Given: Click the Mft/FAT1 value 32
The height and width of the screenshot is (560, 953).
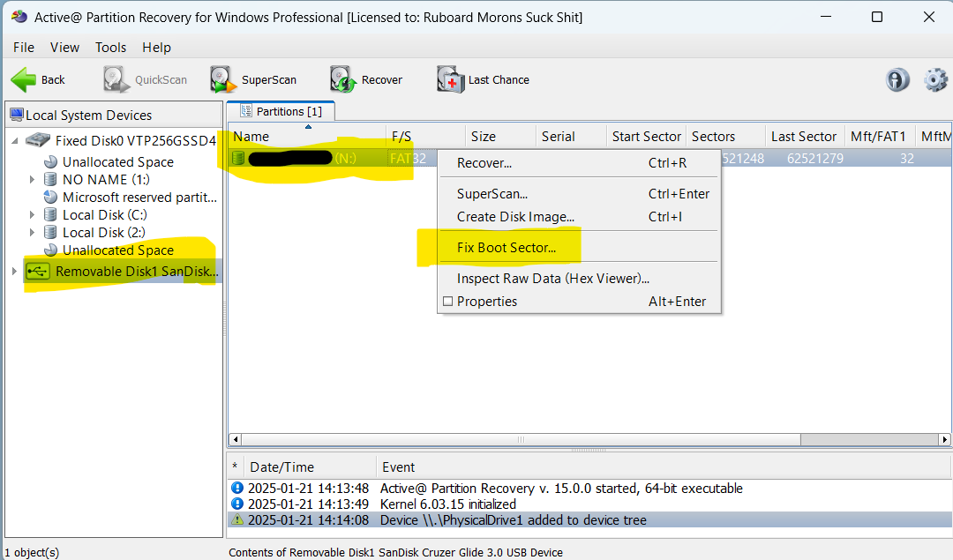Looking at the screenshot, I should (x=907, y=159).
